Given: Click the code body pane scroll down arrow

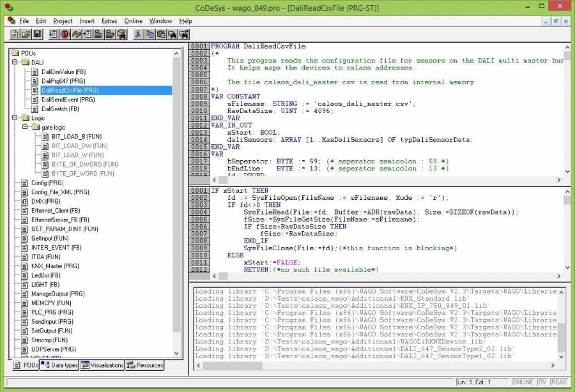Looking at the screenshot, I should [567, 268].
